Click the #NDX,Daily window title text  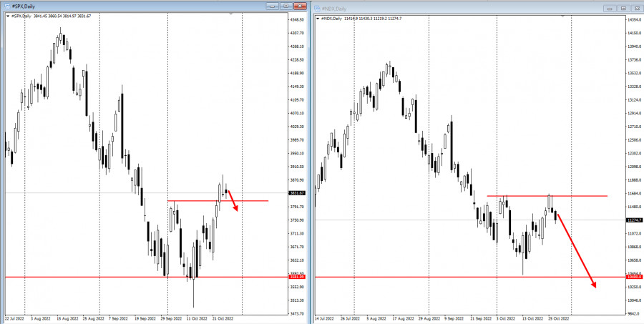(334, 9)
